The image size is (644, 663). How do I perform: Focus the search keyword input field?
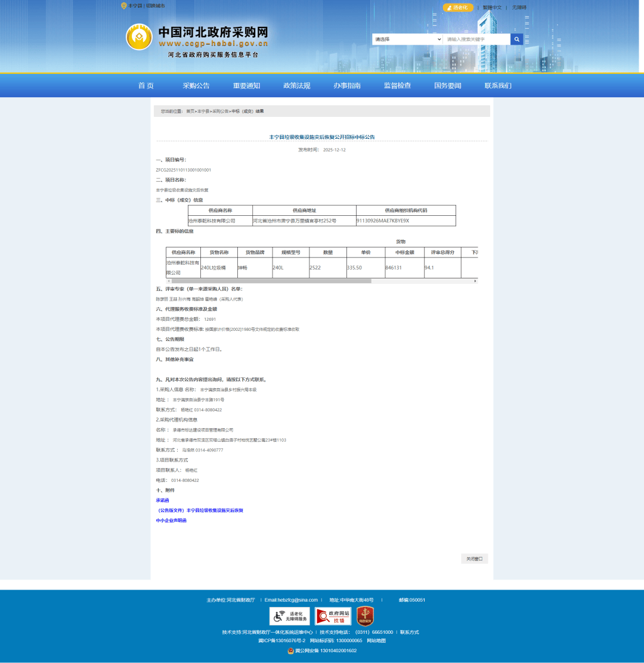click(476, 39)
